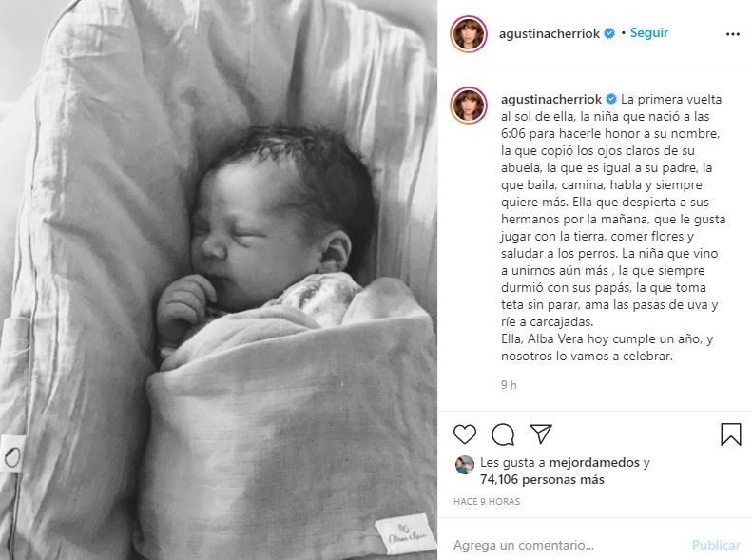View the 74,106 personas más likes list
Screen dimensions: 752x560
click(x=542, y=479)
